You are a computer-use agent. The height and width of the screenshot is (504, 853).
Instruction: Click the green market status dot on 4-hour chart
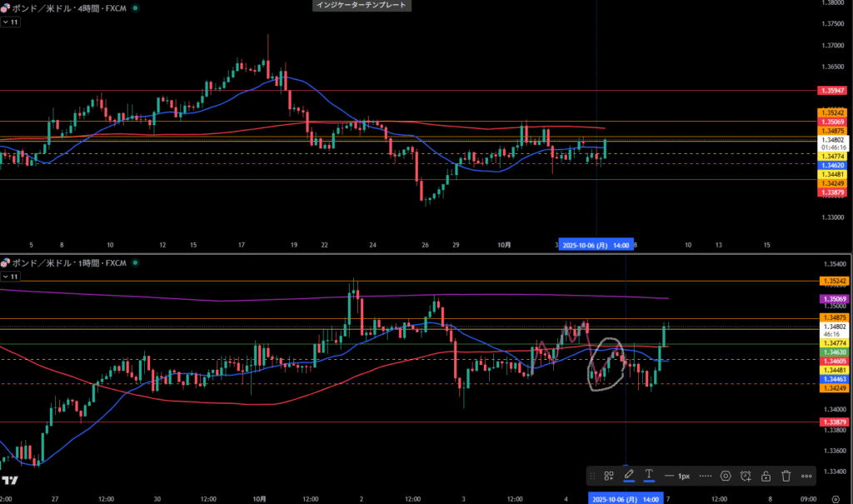click(x=137, y=7)
